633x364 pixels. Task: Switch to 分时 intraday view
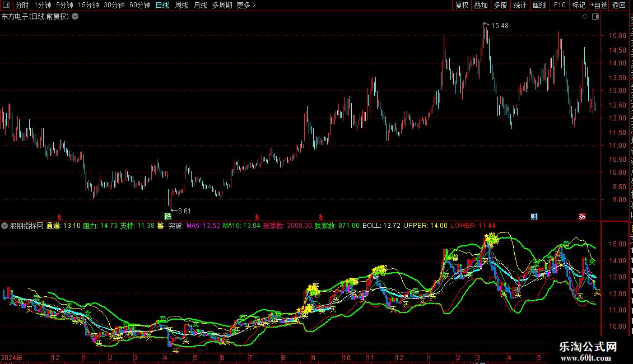[22, 5]
